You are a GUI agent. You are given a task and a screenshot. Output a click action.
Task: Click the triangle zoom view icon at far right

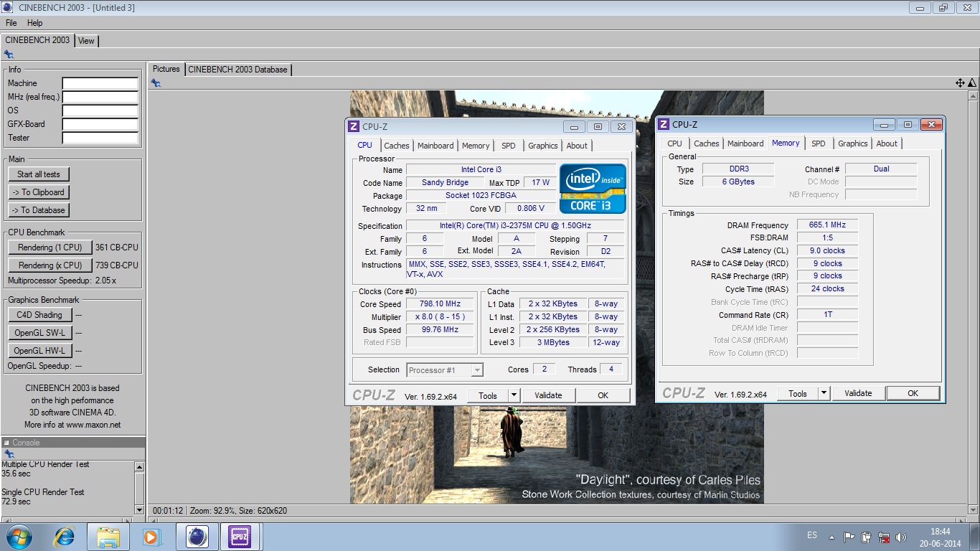[972, 83]
